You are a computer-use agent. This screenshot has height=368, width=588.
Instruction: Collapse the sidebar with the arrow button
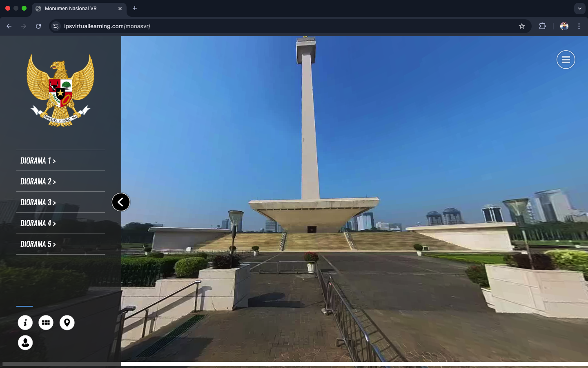(121, 202)
